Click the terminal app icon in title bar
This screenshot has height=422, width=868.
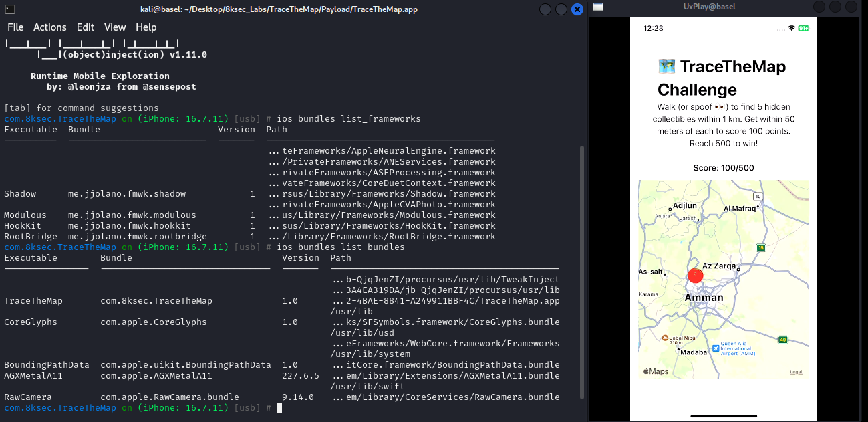click(9, 9)
